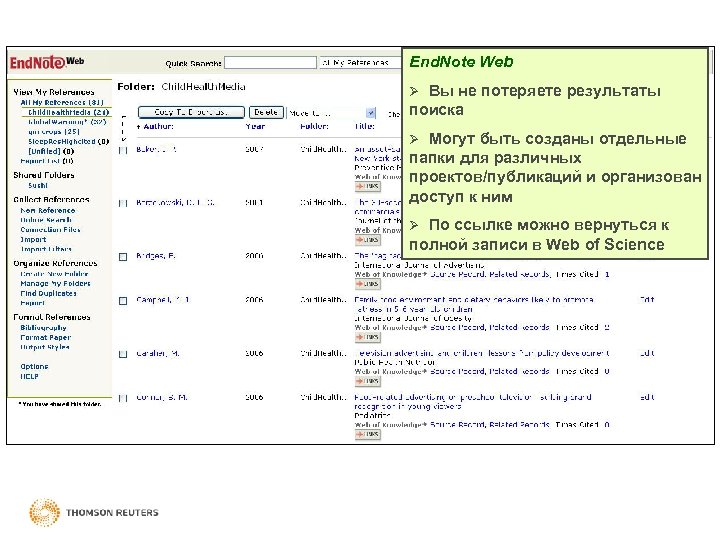Open the author link for the Campbell entry
The image size is (720, 540).
[163, 300]
